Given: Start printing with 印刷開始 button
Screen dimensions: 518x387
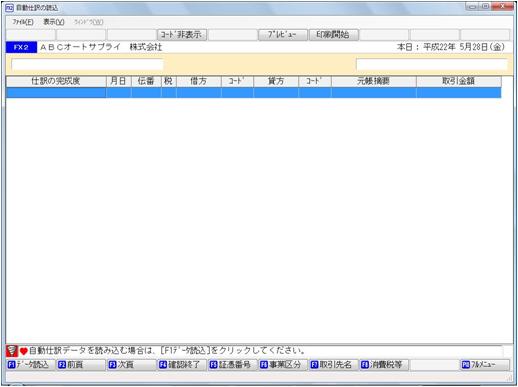Looking at the screenshot, I should pos(333,35).
